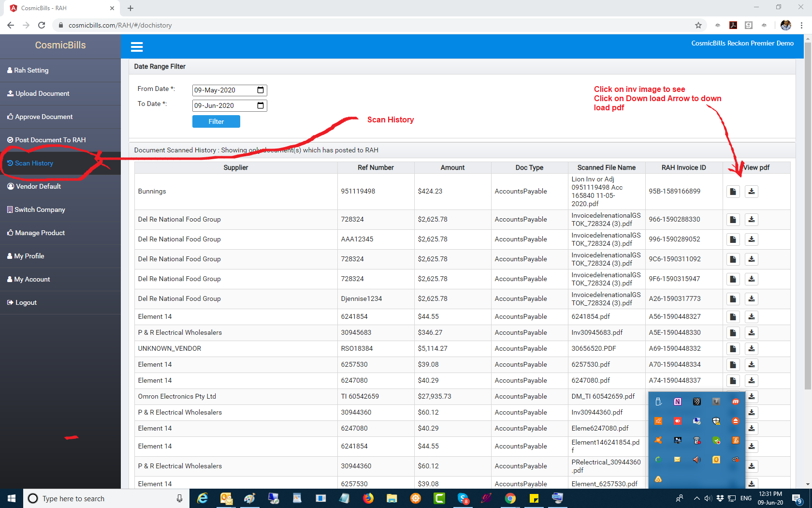Image resolution: width=812 pixels, height=508 pixels.
Task: Select Vendor Default in sidebar
Action: tap(38, 186)
